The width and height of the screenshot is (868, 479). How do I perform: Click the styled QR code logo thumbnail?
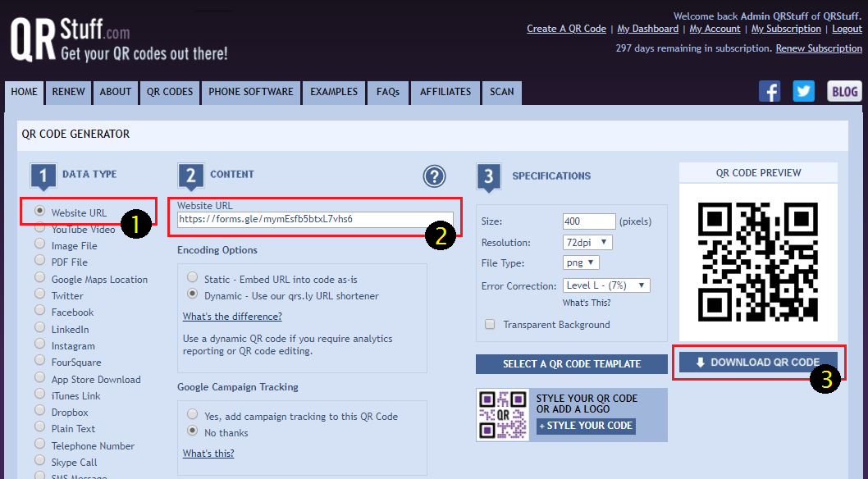[503, 415]
